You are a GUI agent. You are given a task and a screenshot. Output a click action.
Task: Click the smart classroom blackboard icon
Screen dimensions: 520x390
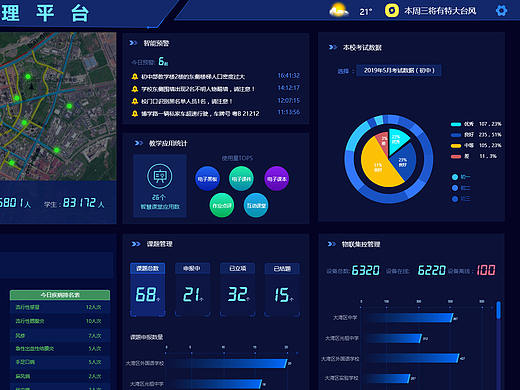pyautogui.click(x=160, y=176)
